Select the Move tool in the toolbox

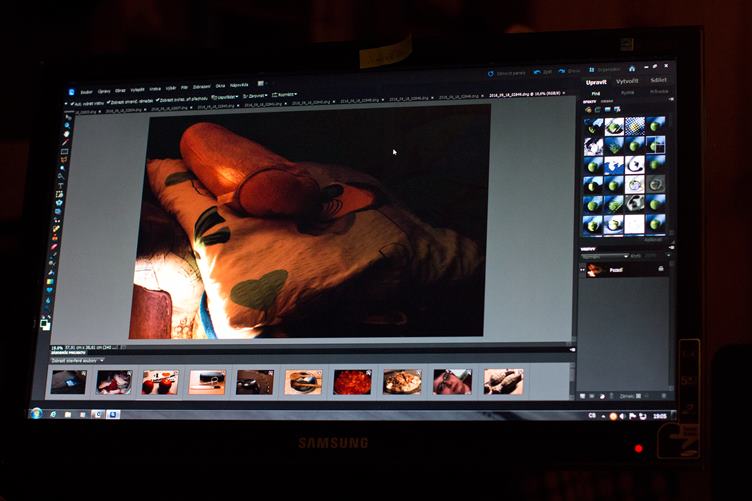(x=69, y=117)
